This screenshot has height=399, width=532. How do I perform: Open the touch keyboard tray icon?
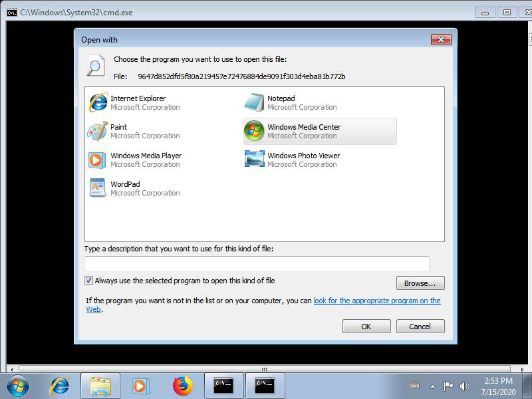[414, 386]
